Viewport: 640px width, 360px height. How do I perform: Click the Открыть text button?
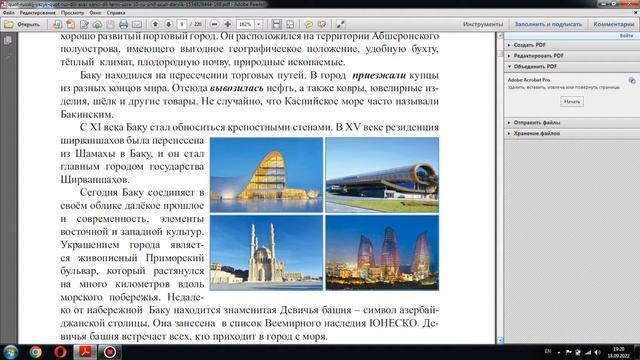click(28, 24)
